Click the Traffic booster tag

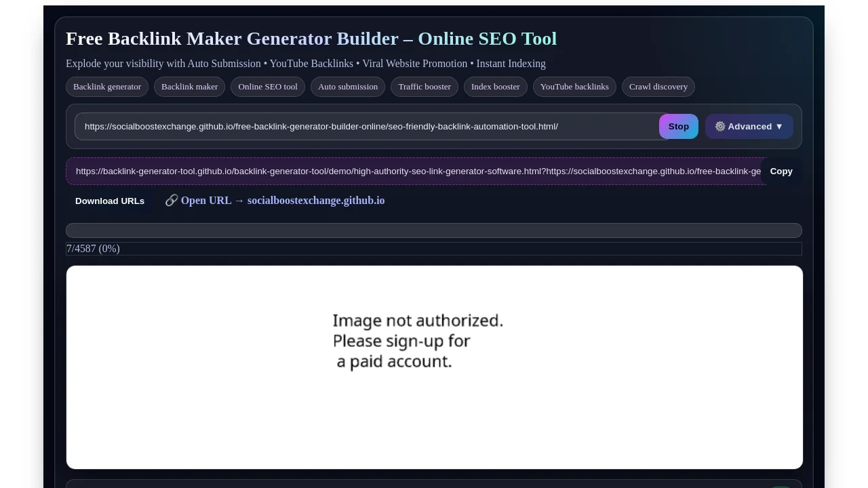click(x=425, y=87)
